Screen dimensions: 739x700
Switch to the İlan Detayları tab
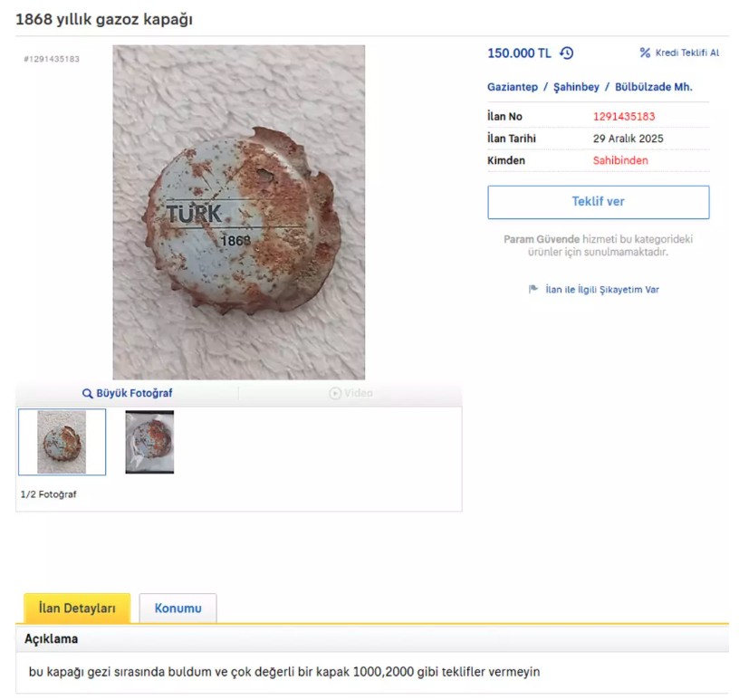[x=77, y=608]
